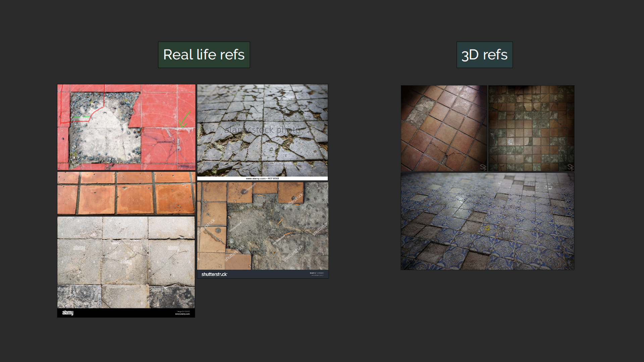Click the alamy logo in black footer
This screenshot has height=362, width=644.
click(68, 313)
